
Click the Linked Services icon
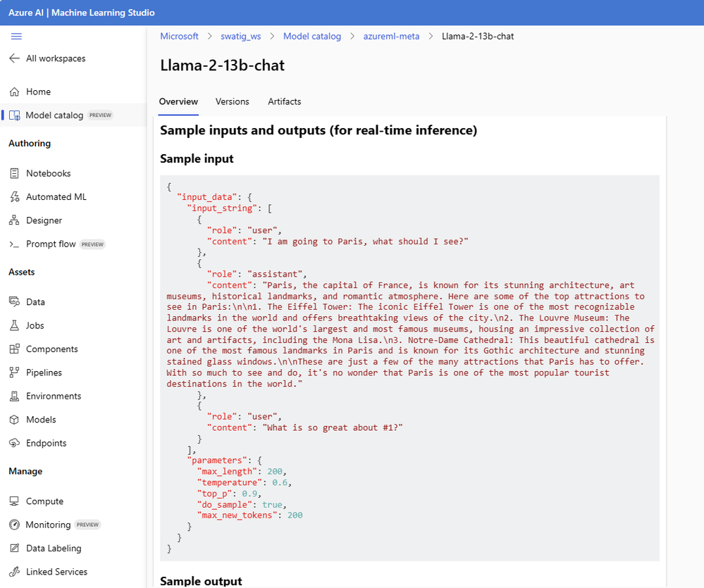tap(14, 572)
